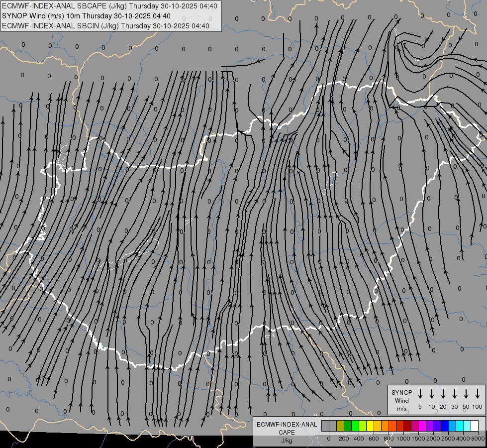Screen dimensions: 487x448
Task: Select the pure yellow CAPE color swatch
Action: [370, 426]
